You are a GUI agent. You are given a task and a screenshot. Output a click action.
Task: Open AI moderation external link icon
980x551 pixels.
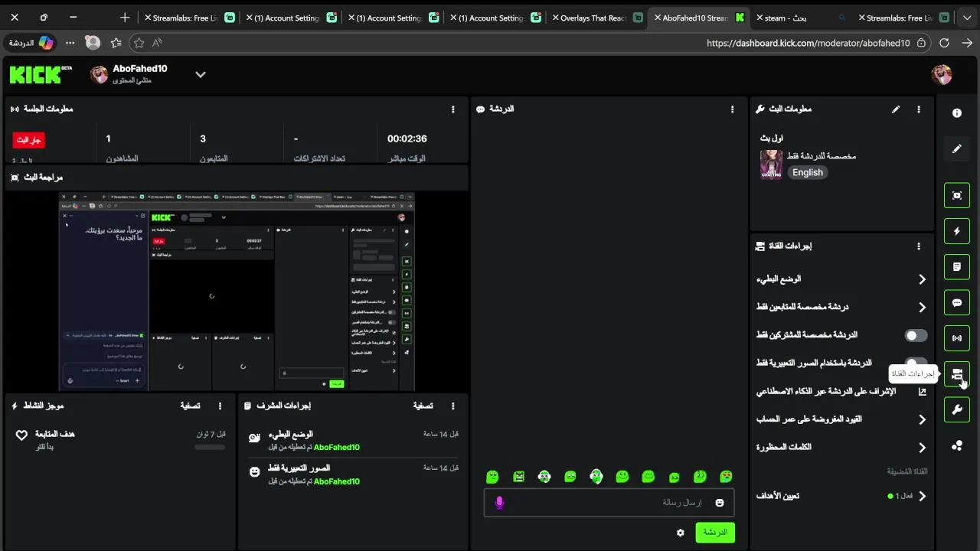click(922, 392)
